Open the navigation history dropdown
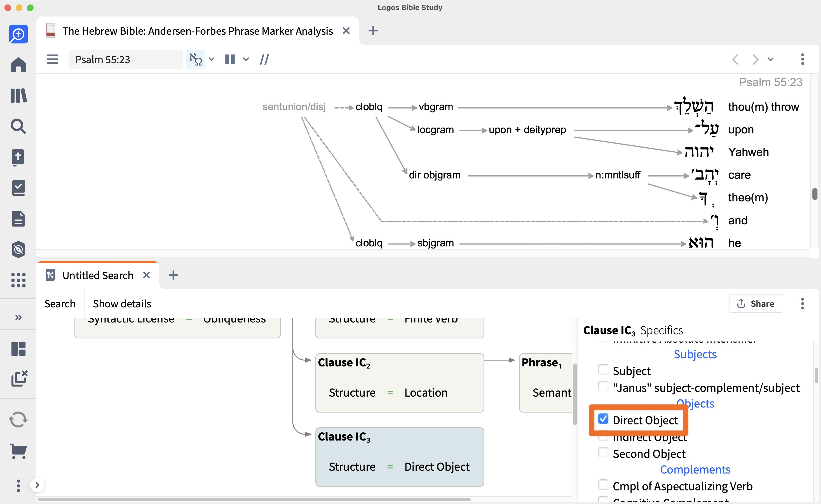Image resolution: width=821 pixels, height=504 pixels. pos(770,59)
